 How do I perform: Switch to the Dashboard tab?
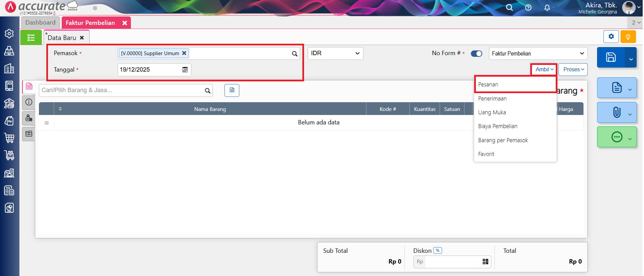click(x=40, y=23)
